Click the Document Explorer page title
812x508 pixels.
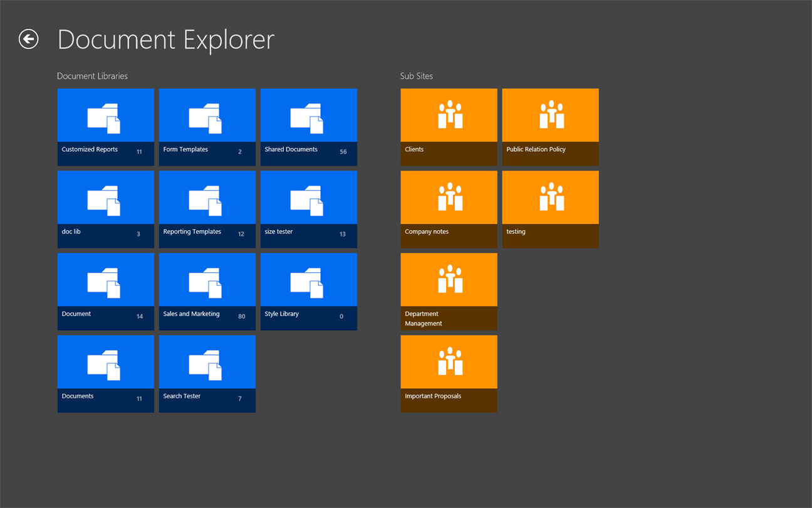point(166,40)
